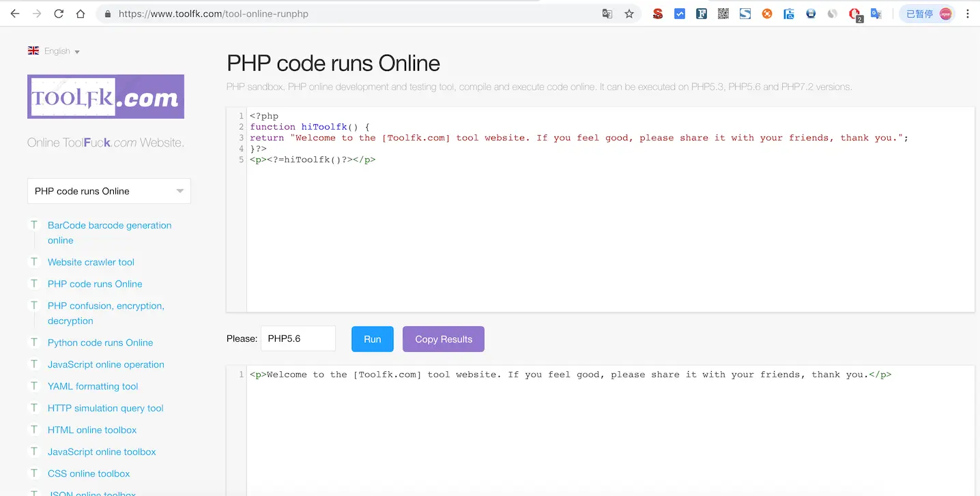Click the blue checkmark extension icon

click(680, 13)
